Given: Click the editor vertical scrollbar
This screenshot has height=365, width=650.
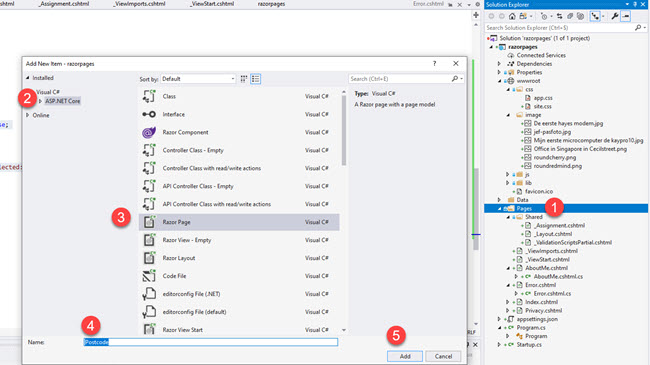Looking at the screenshot, I should coord(476,209).
